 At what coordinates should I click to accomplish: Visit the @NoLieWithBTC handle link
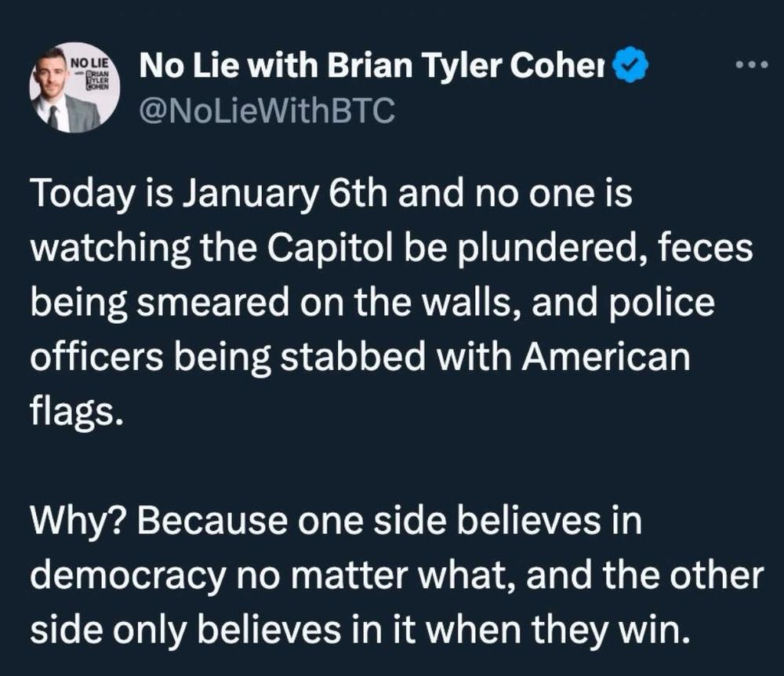click(x=266, y=111)
